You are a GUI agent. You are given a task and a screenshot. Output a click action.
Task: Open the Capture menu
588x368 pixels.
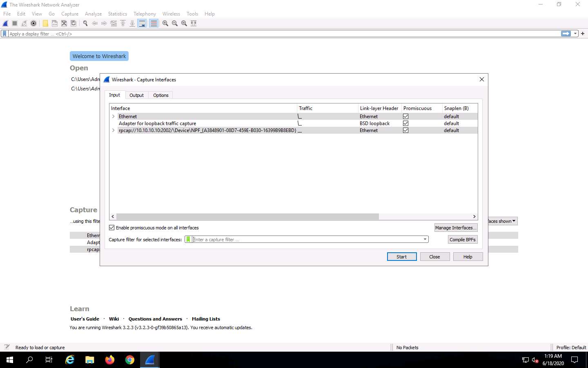coord(70,14)
